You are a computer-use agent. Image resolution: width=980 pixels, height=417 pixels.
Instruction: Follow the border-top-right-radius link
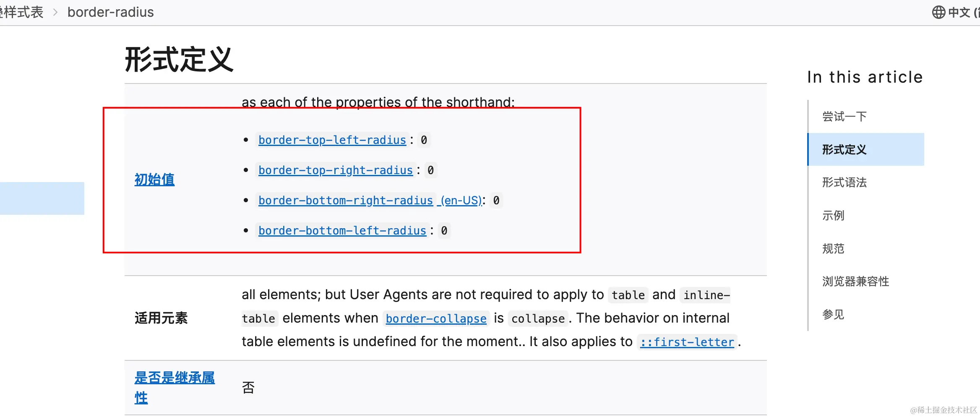click(x=335, y=170)
